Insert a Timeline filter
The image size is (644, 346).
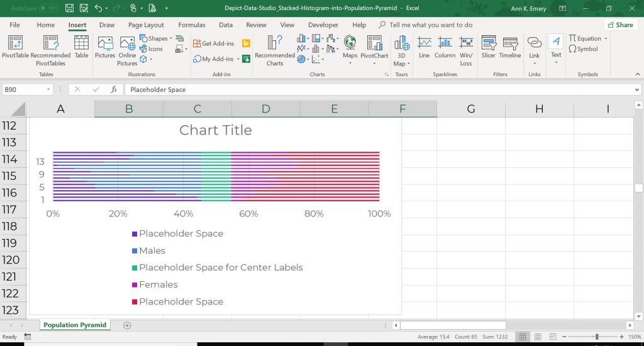(x=509, y=47)
